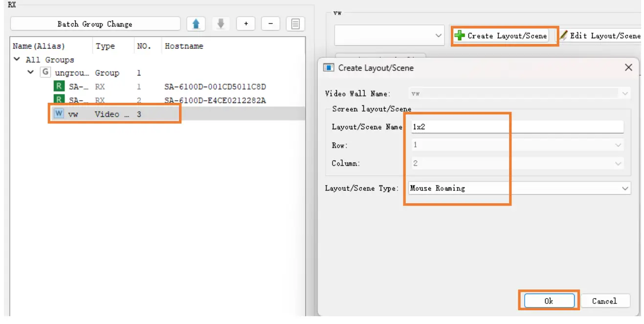This screenshot has height=324, width=644.
Task: Click the minus remove button in RX toolbar
Action: [x=270, y=24]
